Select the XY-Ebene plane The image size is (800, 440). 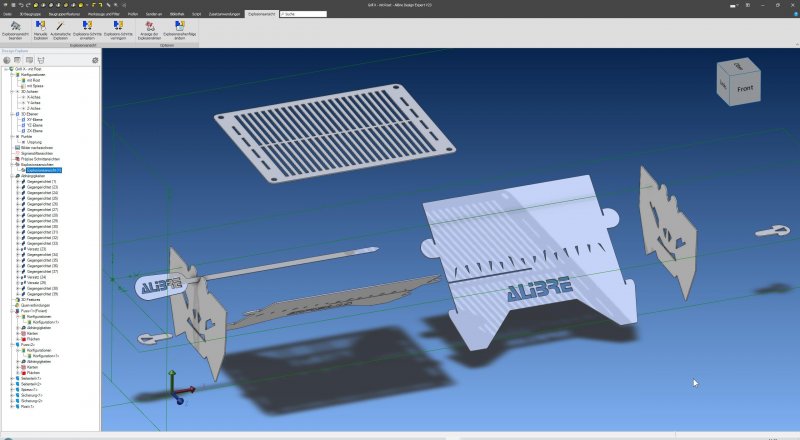(x=35, y=119)
